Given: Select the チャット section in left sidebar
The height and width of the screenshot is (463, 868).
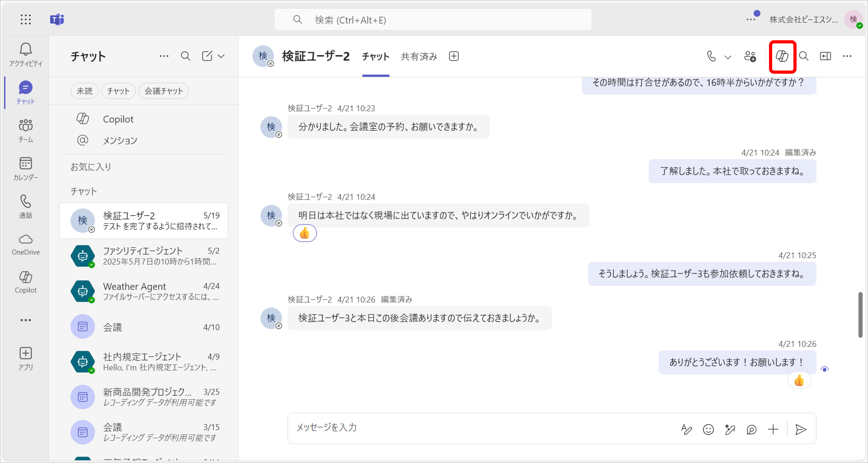Looking at the screenshot, I should point(26,93).
